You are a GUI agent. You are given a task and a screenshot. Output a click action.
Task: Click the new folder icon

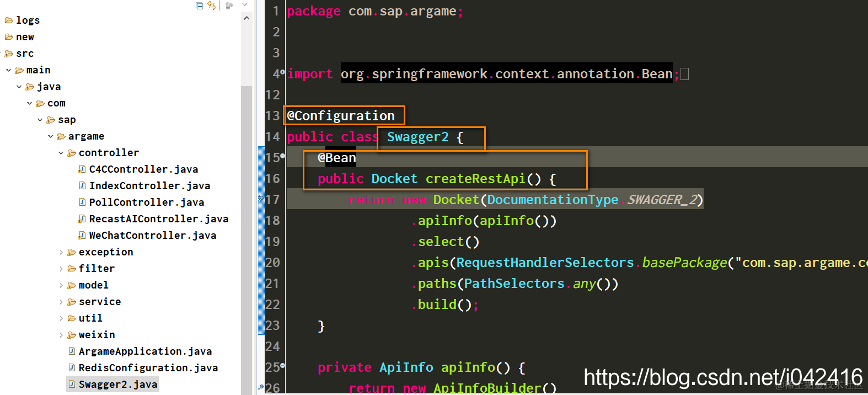coord(9,37)
